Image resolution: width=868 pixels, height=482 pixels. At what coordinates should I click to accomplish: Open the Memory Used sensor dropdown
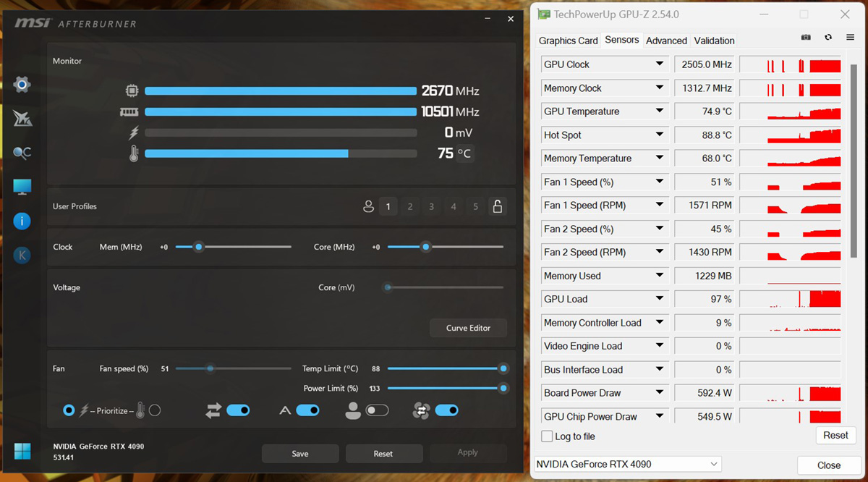[x=660, y=276]
